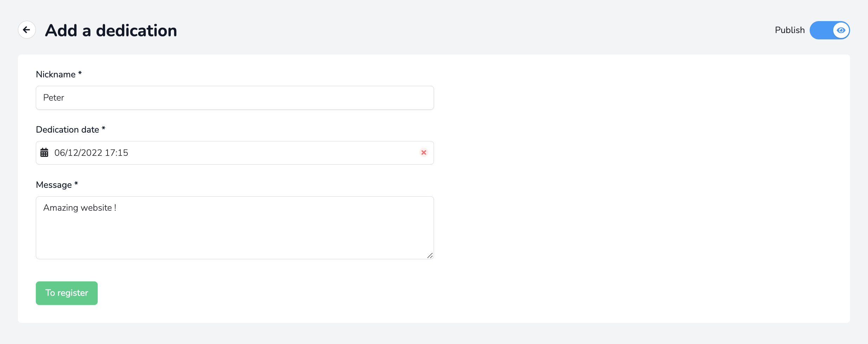Click the Dedication date label

click(67, 130)
